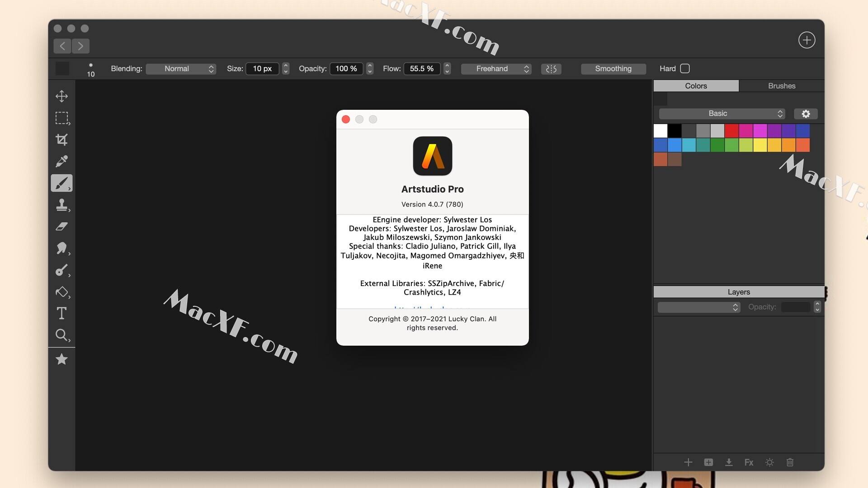Click the Smoothing button

(x=613, y=69)
